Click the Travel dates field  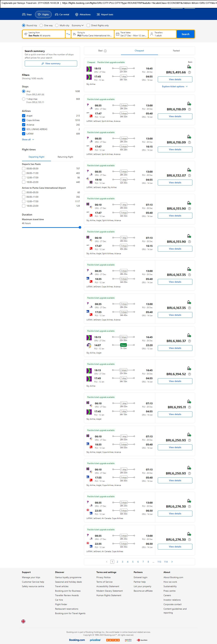click(131, 34)
